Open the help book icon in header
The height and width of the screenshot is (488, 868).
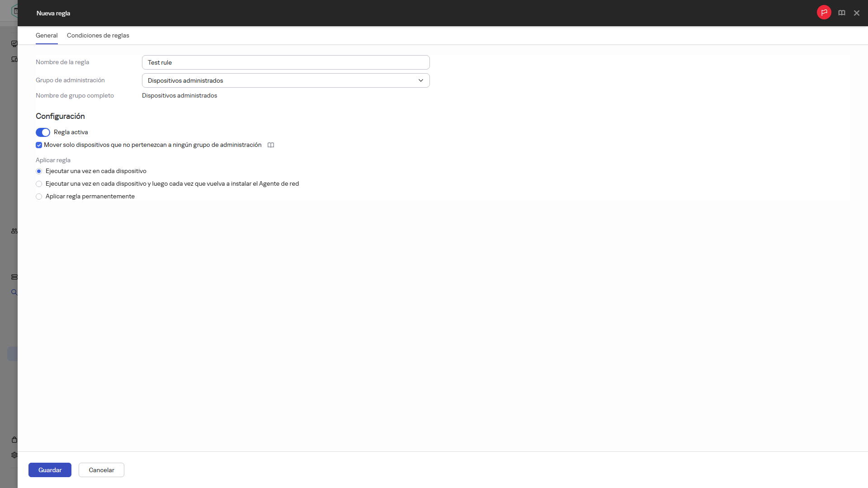pos(841,13)
